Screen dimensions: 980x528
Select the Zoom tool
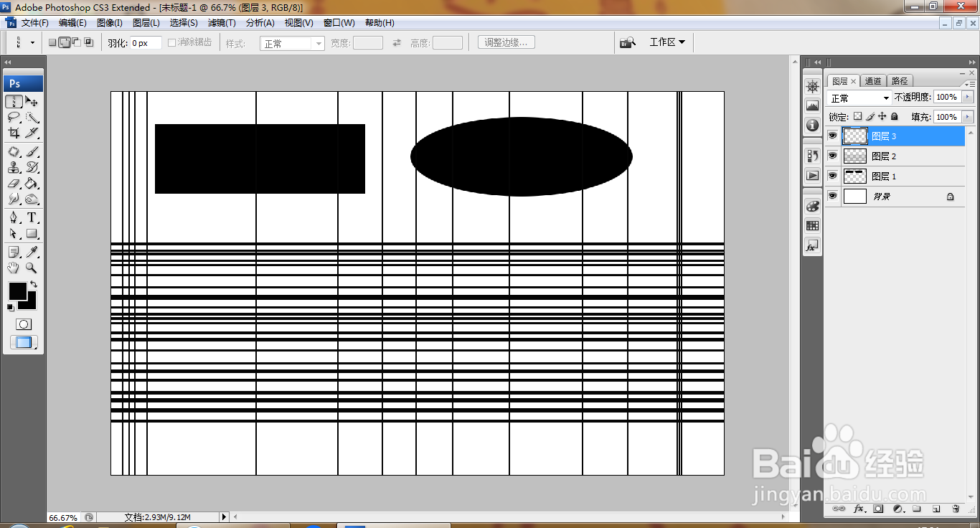pyautogui.click(x=32, y=268)
